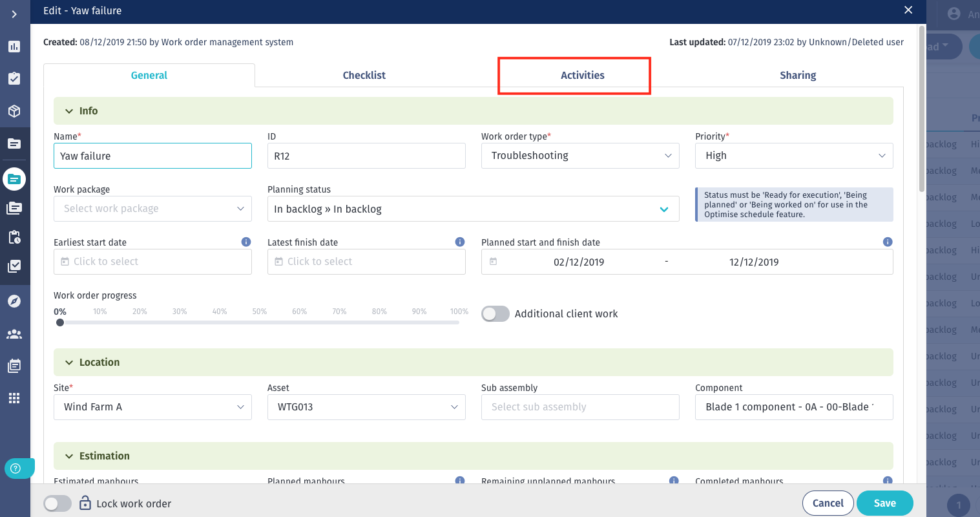The width and height of the screenshot is (980, 517).
Task: Click the Cancel button
Action: [828, 503]
